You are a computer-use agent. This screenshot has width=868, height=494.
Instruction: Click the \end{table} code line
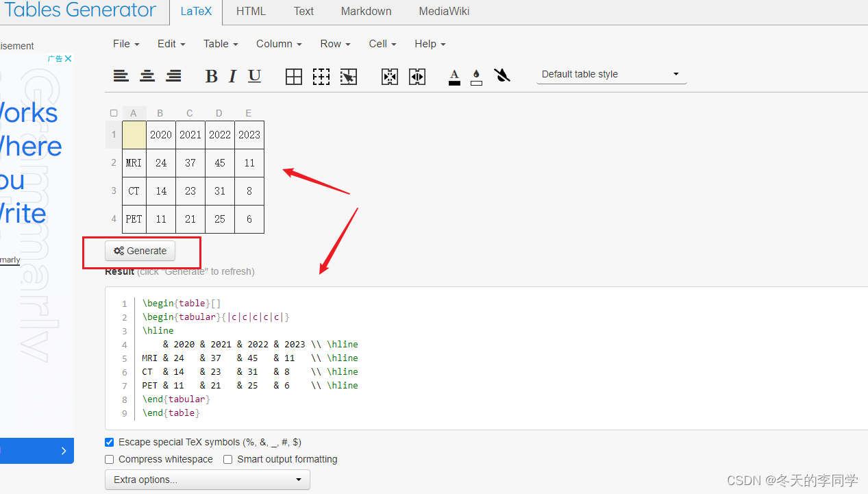tap(171, 413)
